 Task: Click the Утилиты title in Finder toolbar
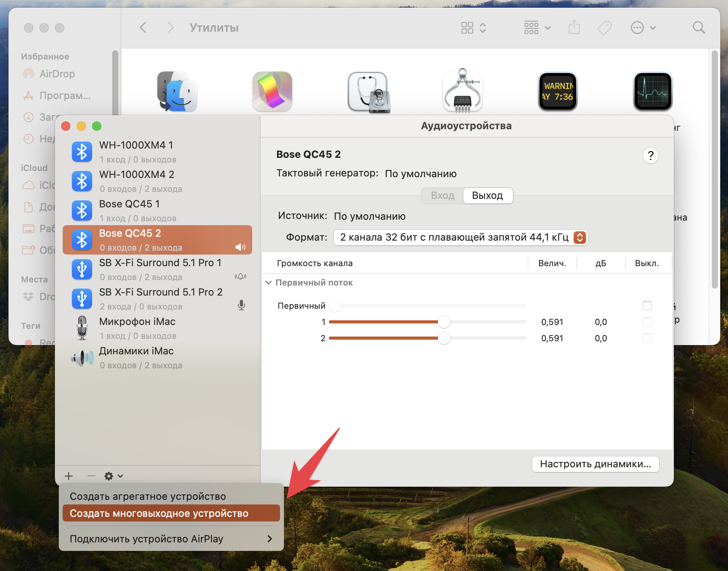click(x=214, y=28)
